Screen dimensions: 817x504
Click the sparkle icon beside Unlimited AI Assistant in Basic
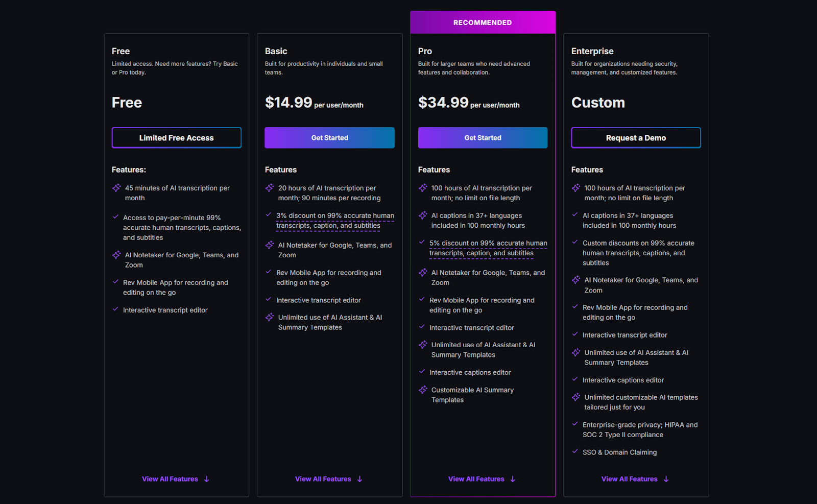coord(270,317)
